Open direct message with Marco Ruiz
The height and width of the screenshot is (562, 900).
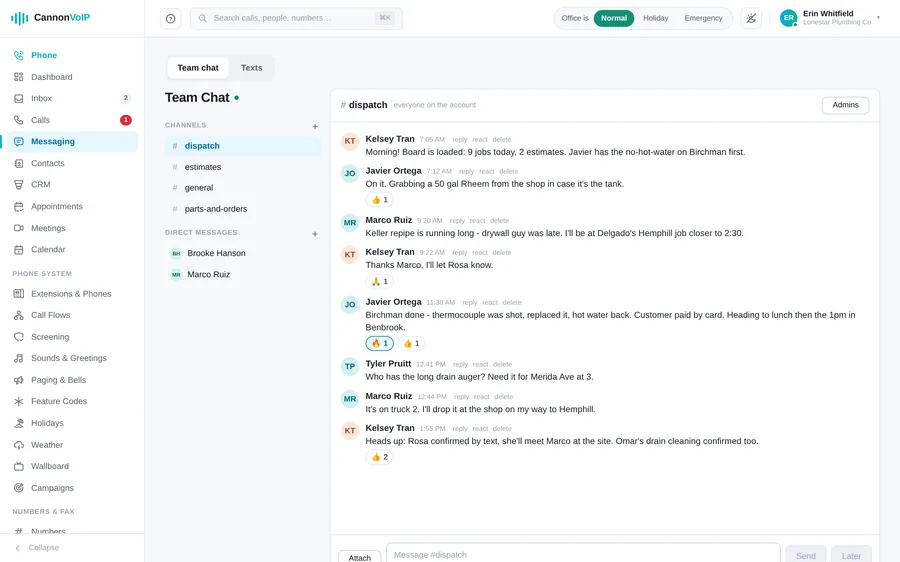click(243, 274)
